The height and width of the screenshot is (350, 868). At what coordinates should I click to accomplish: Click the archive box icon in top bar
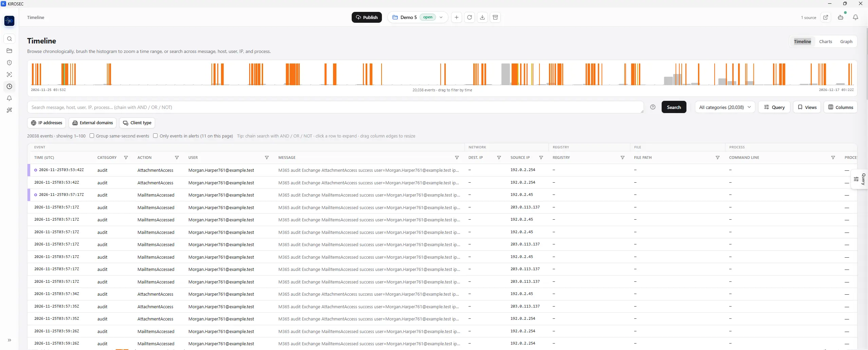click(x=495, y=17)
